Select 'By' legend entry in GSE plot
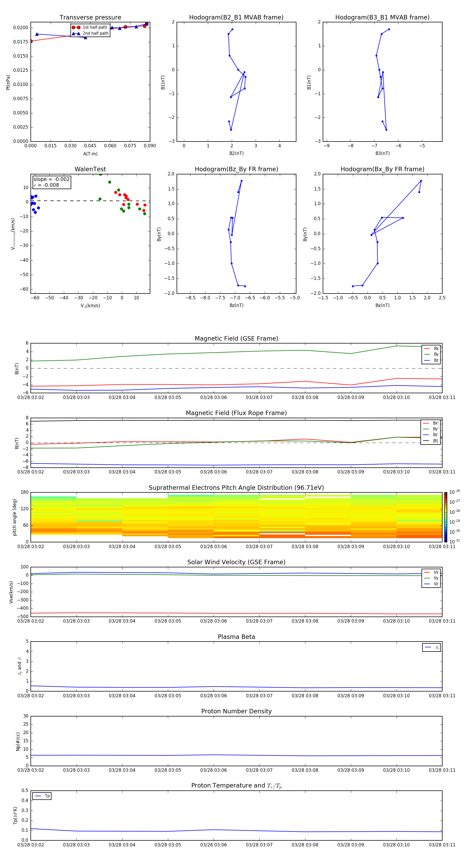Viewport: 473px width, 868px height. (431, 354)
